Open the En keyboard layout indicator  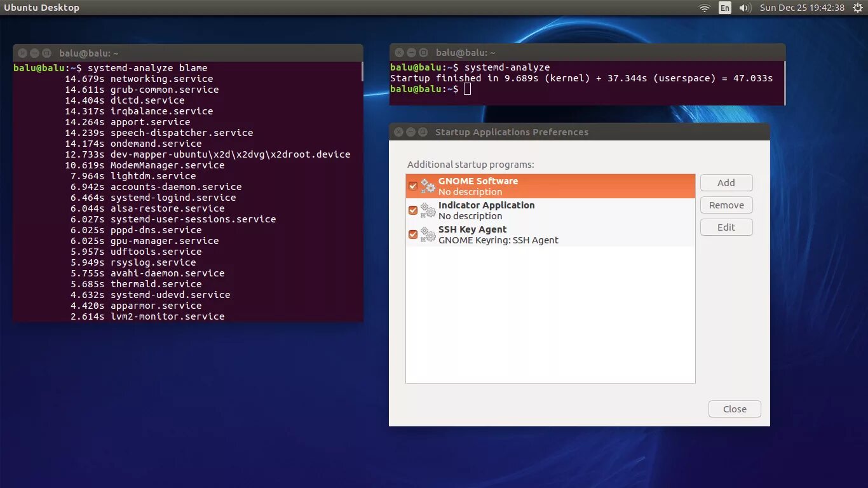click(725, 8)
